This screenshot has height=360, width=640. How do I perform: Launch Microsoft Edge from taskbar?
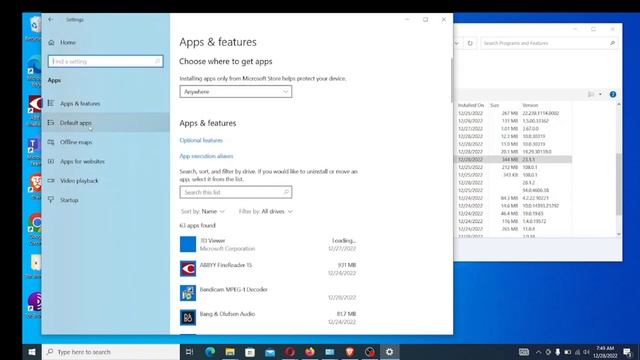(x=210, y=352)
